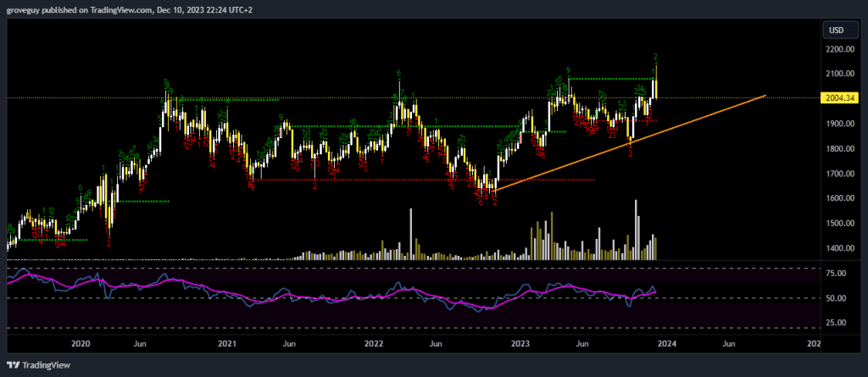
Task: Click the TradingView logo icon
Action: tap(12, 367)
